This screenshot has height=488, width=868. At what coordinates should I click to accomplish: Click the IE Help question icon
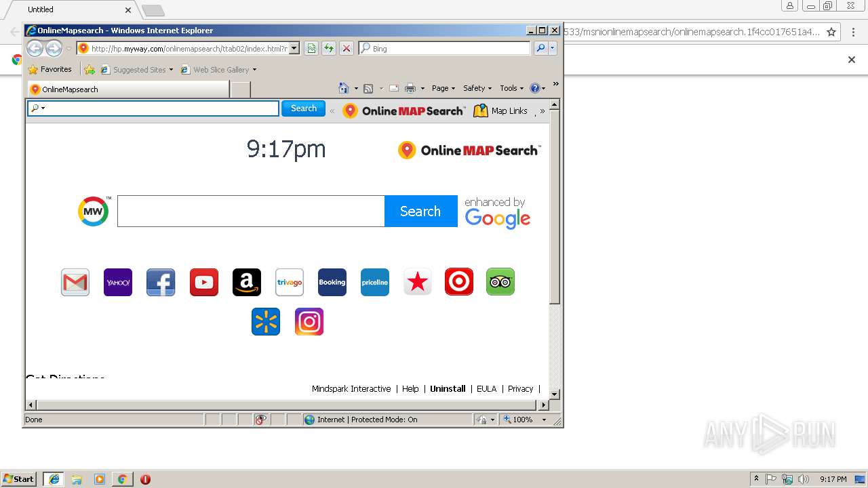click(534, 88)
